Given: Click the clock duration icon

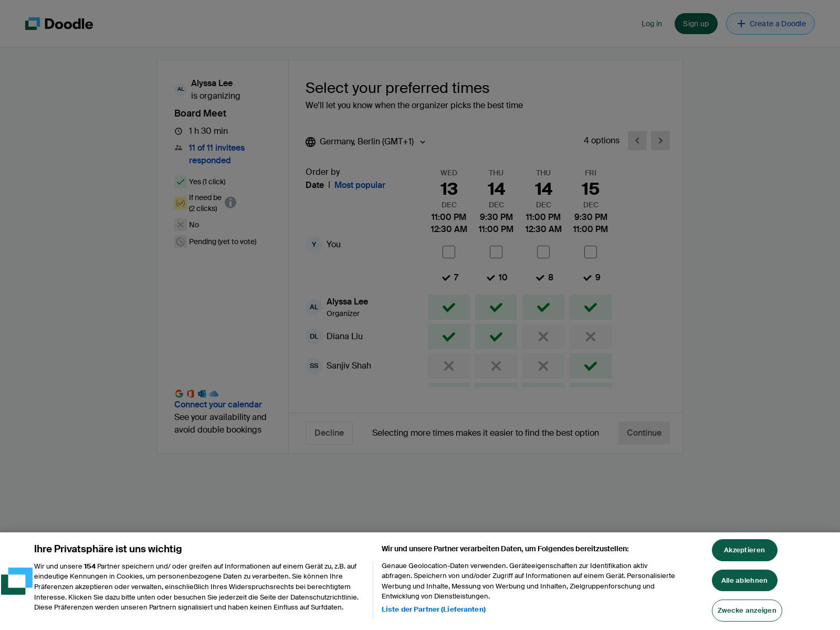Looking at the screenshot, I should point(178,131).
